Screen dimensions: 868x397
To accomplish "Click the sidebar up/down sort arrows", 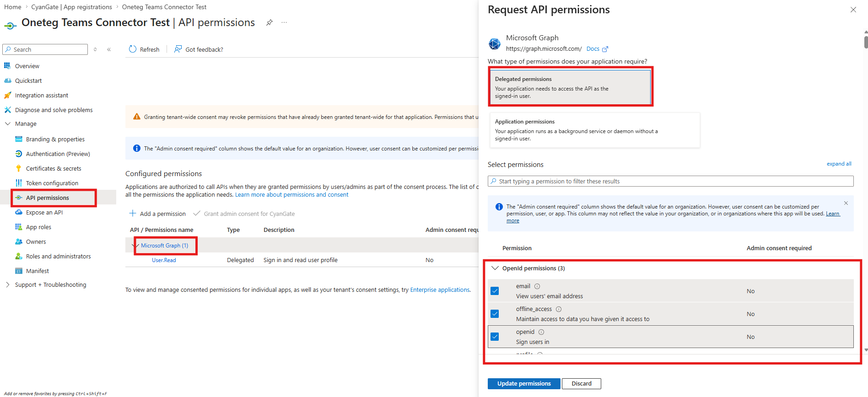I will click(95, 49).
